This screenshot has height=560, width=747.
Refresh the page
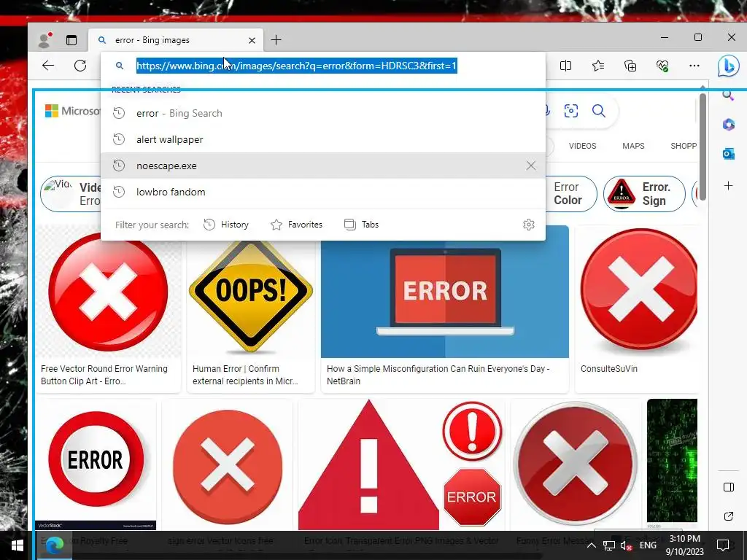(x=80, y=66)
